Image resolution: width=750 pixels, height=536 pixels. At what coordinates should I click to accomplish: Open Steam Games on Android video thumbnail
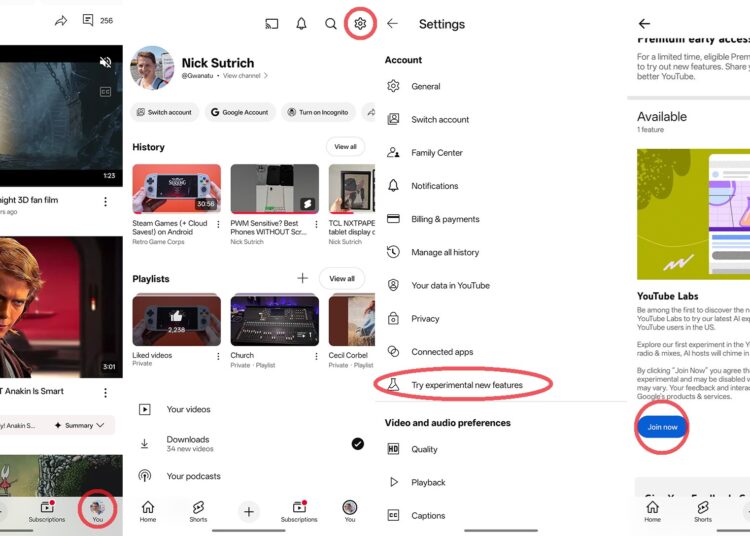pos(176,189)
